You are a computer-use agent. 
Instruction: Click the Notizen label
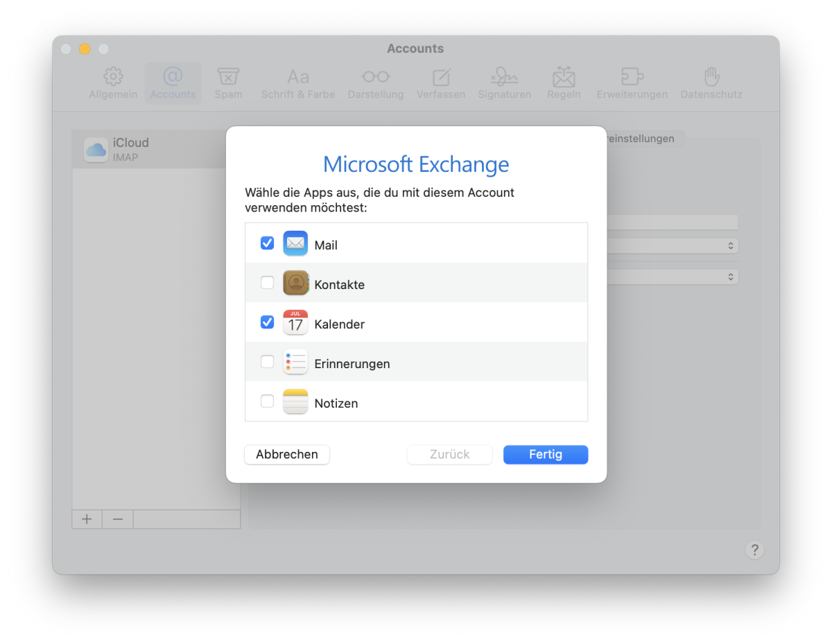coord(336,403)
